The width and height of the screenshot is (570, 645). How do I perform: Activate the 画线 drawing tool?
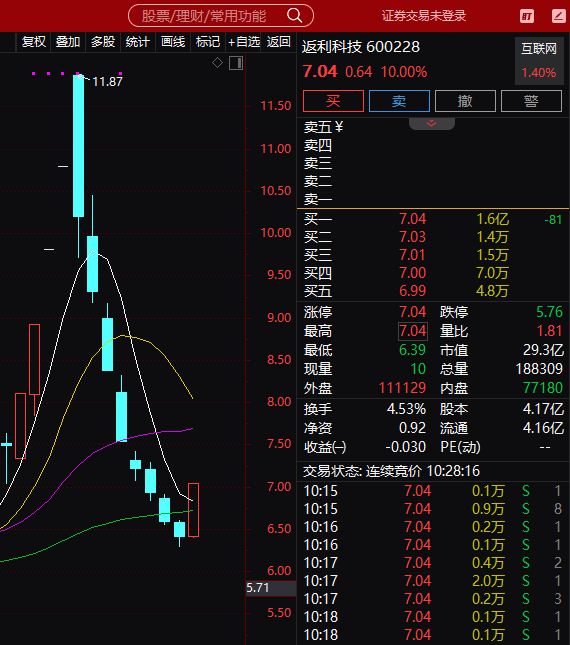[173, 42]
